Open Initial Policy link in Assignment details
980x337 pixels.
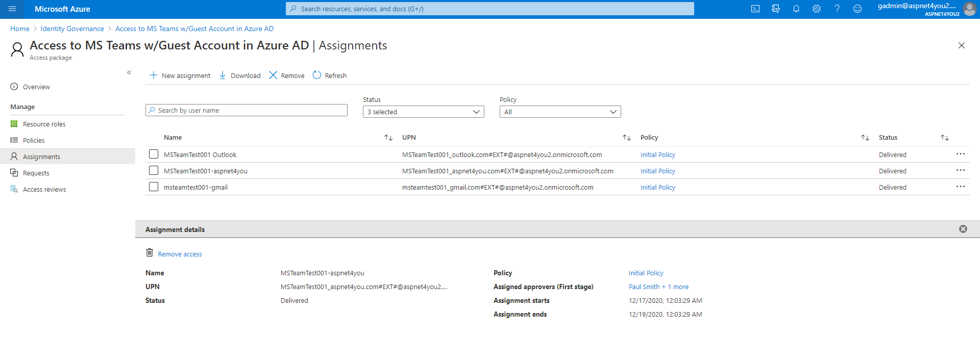(x=646, y=273)
